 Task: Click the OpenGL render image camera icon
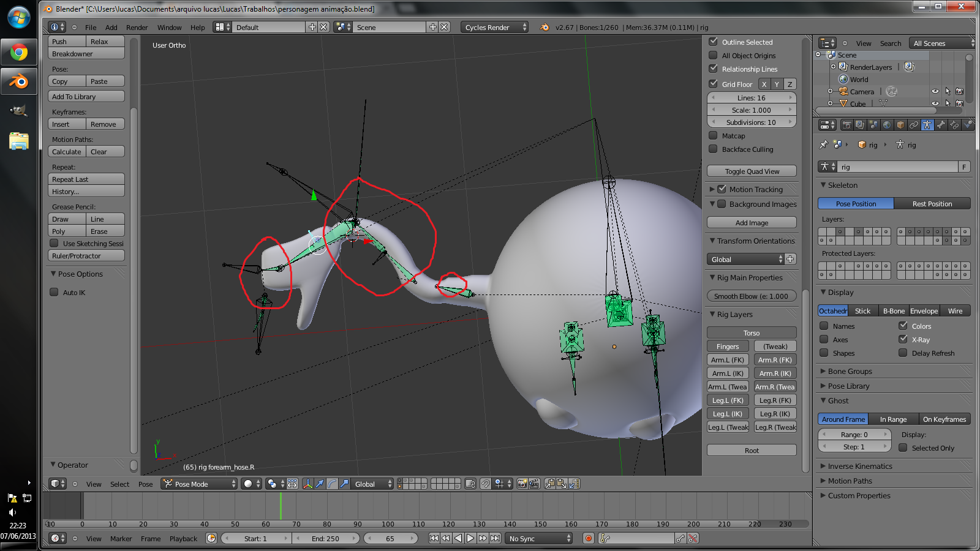tap(522, 484)
